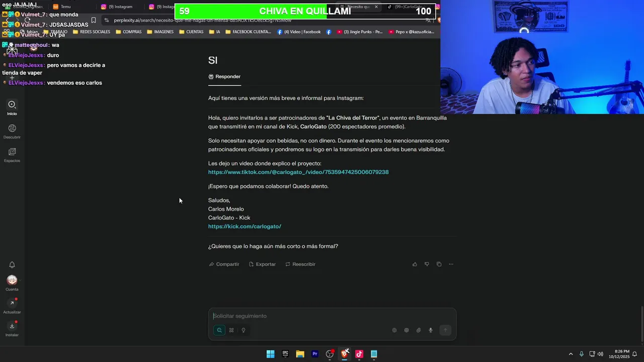
Task: Open Notepad from taskbar
Action: 374,354
